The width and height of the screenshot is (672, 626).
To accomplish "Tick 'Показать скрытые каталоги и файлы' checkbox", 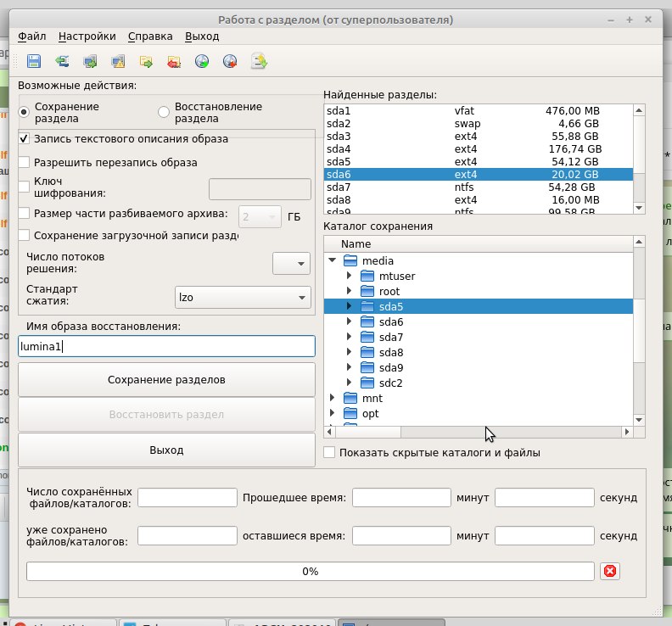I will pos(330,453).
